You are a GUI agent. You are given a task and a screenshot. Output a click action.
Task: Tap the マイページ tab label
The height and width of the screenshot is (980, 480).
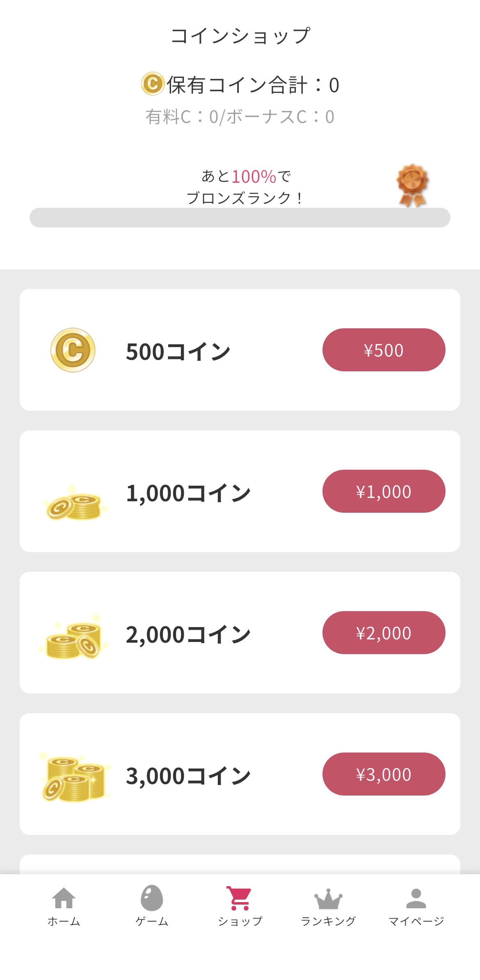416,921
